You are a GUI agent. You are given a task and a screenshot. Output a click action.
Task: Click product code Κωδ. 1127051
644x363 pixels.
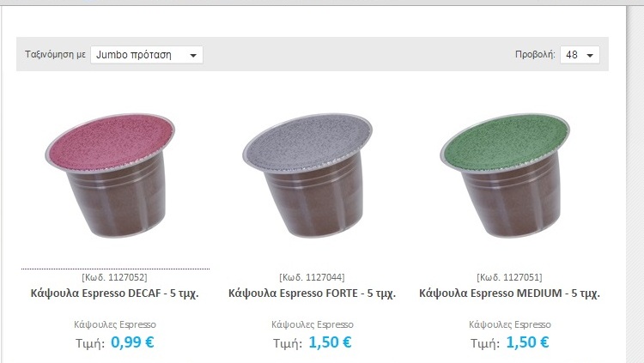coord(510,277)
